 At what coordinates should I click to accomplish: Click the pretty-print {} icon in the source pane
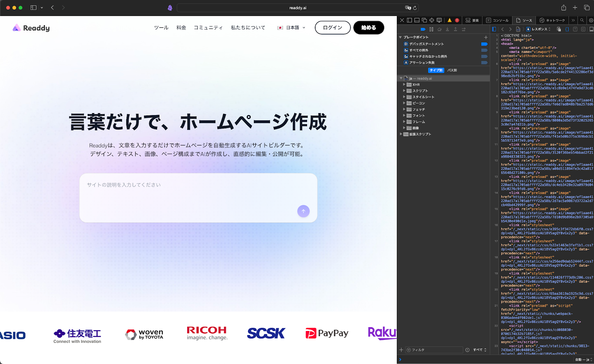pos(568,29)
